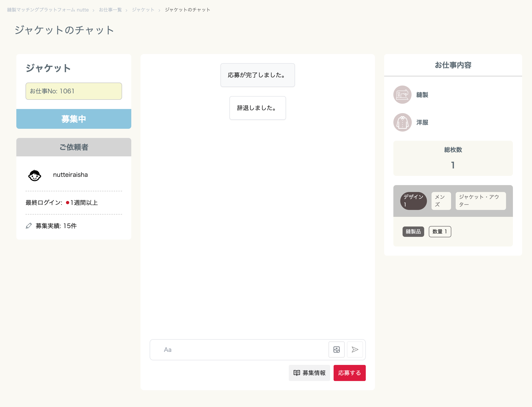Click the send message paper-plane icon

pos(355,349)
